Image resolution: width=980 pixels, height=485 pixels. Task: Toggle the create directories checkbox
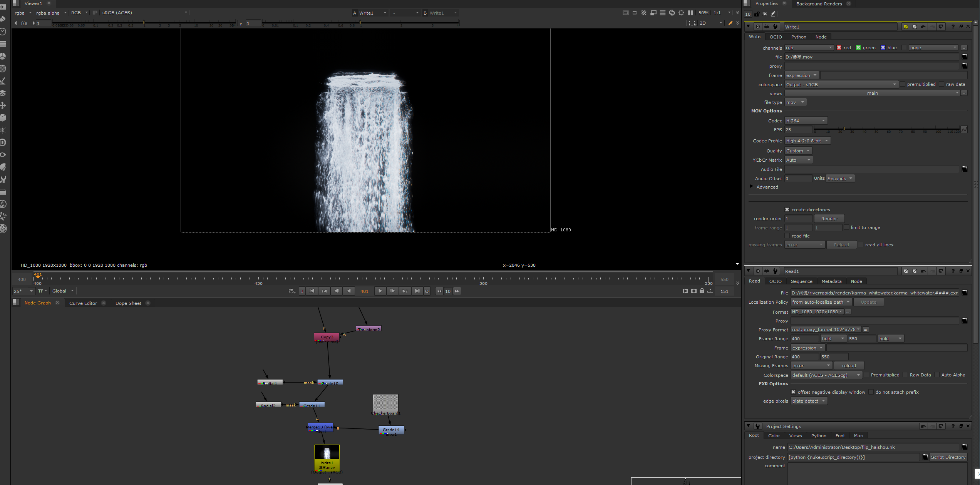[787, 209]
